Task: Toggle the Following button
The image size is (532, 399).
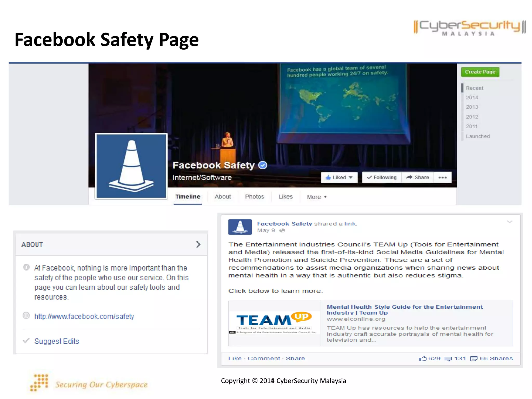Action: pyautogui.click(x=382, y=177)
